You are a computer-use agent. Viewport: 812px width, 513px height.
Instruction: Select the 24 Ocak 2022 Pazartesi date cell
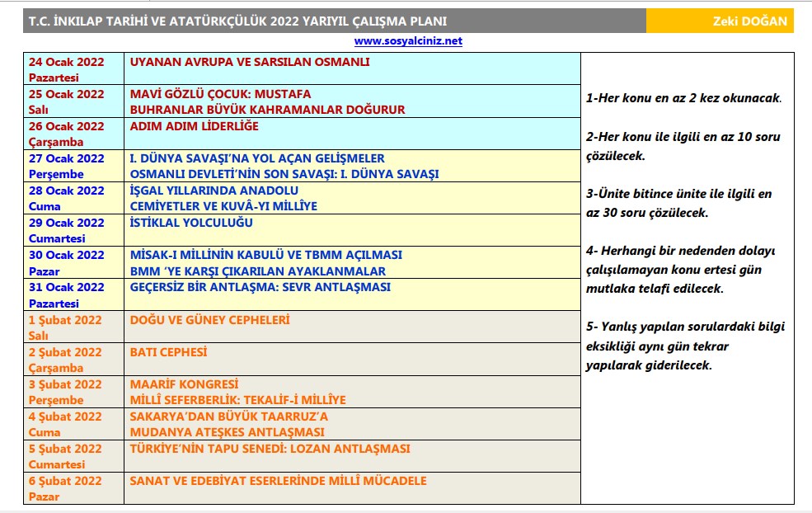(x=73, y=69)
